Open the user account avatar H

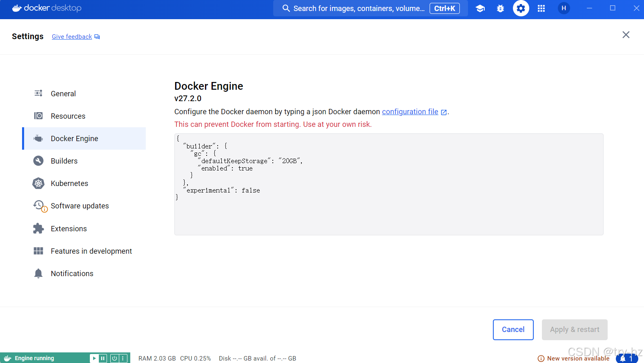point(564,9)
